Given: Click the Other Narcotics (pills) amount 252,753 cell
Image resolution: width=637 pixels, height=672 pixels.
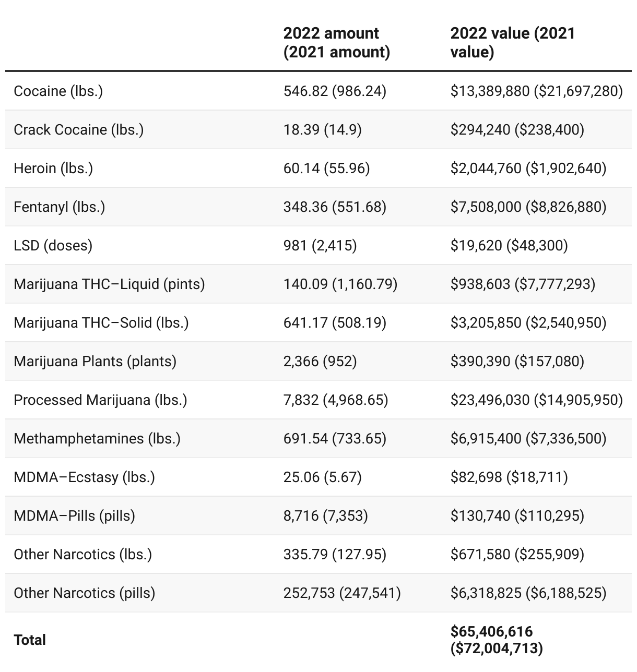Looking at the screenshot, I should click(342, 593).
